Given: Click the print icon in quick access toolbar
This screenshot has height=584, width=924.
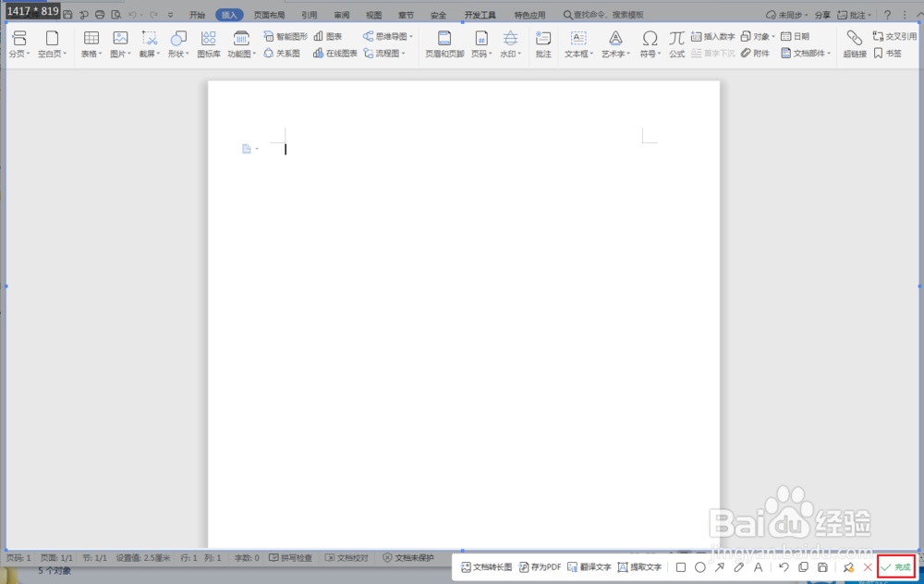Looking at the screenshot, I should [x=100, y=15].
